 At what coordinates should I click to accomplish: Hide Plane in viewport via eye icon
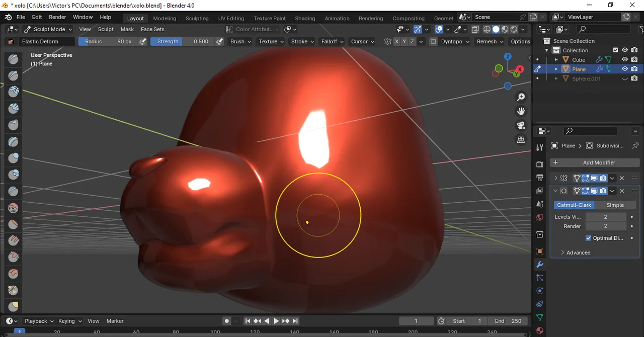click(625, 69)
